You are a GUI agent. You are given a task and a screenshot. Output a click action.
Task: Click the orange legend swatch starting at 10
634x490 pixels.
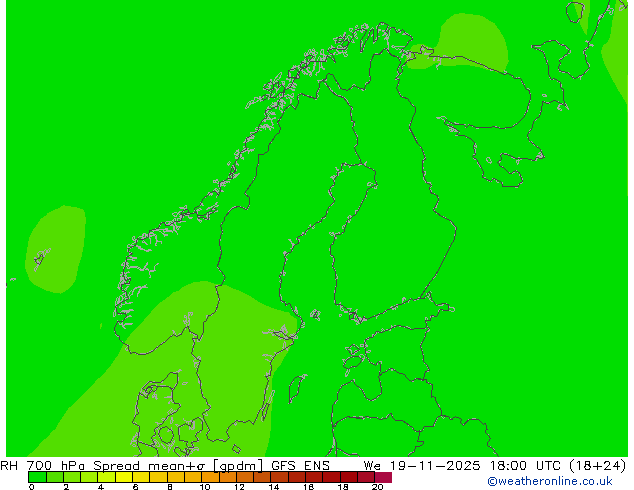click(x=210, y=477)
